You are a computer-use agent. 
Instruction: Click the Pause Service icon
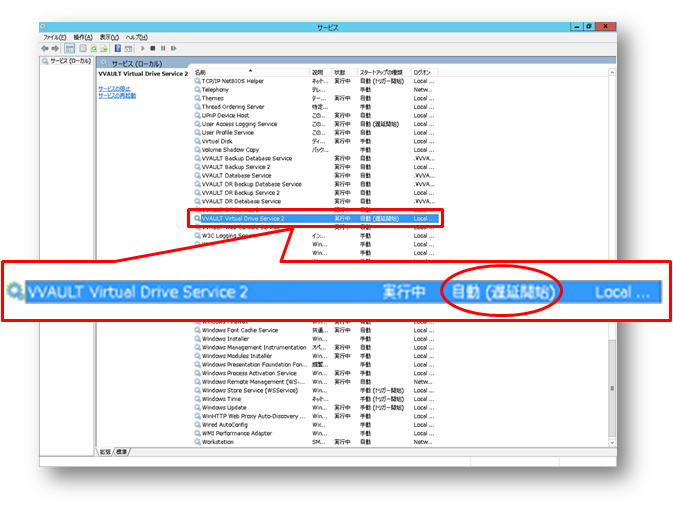tap(163, 48)
